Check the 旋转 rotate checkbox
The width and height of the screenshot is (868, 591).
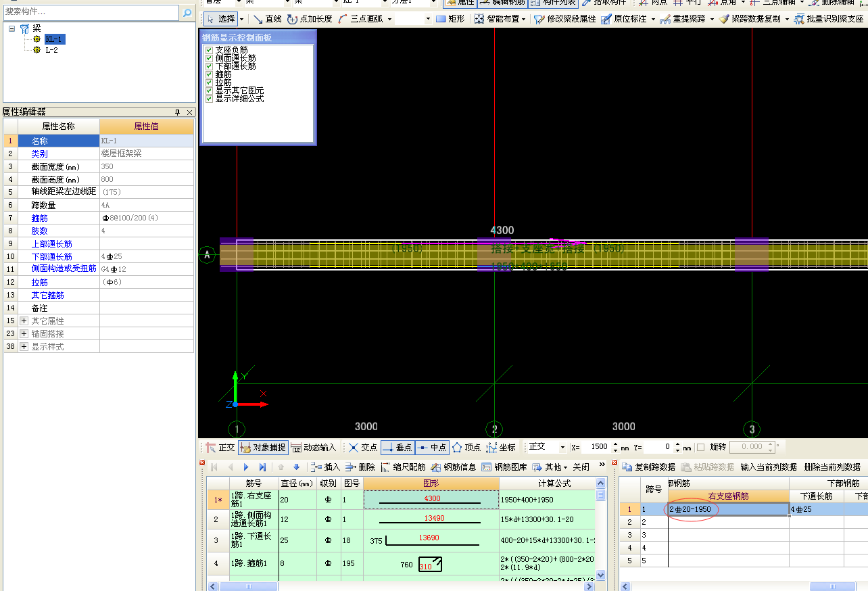point(700,448)
